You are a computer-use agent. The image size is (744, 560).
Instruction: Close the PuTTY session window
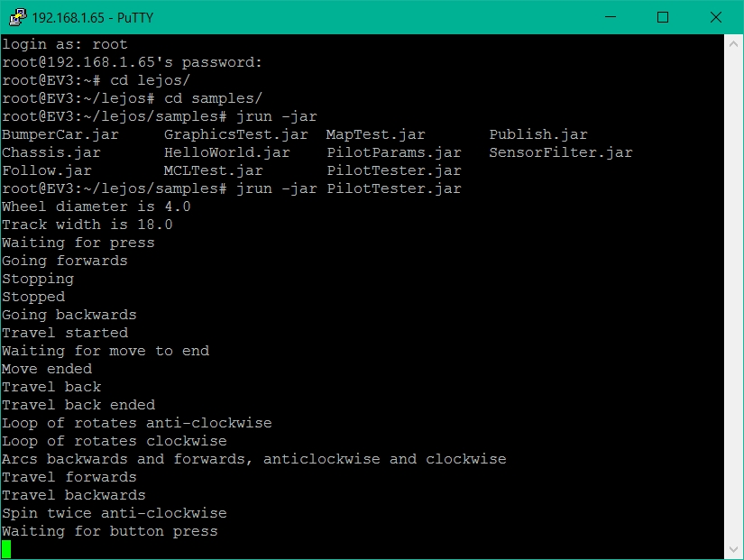716,17
